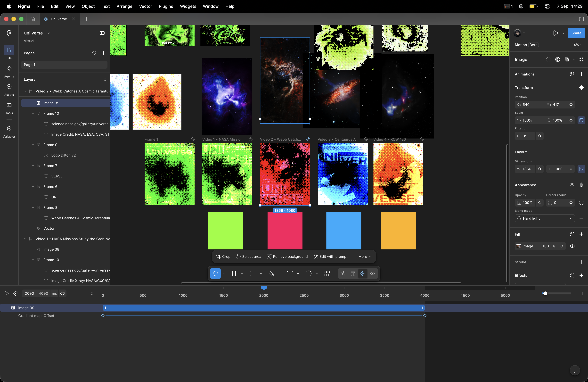This screenshot has height=382, width=588.
Task: Click the Transform origin target icon
Action: pyautogui.click(x=581, y=88)
